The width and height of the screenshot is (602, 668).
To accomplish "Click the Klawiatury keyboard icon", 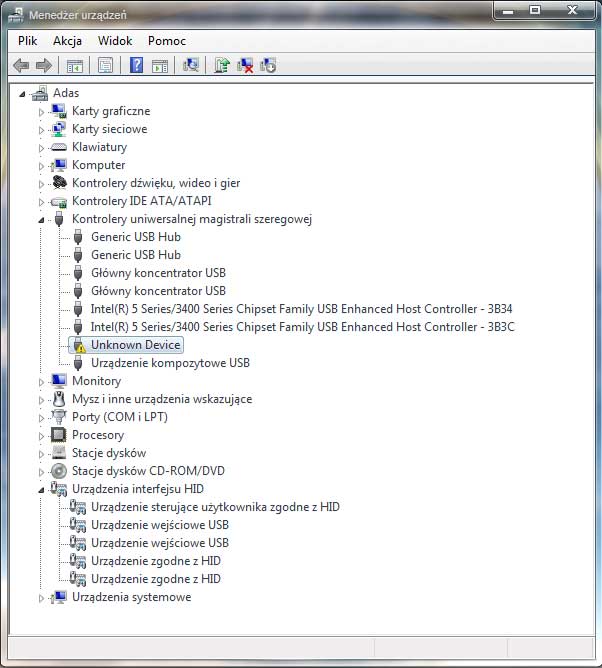I will point(58,147).
